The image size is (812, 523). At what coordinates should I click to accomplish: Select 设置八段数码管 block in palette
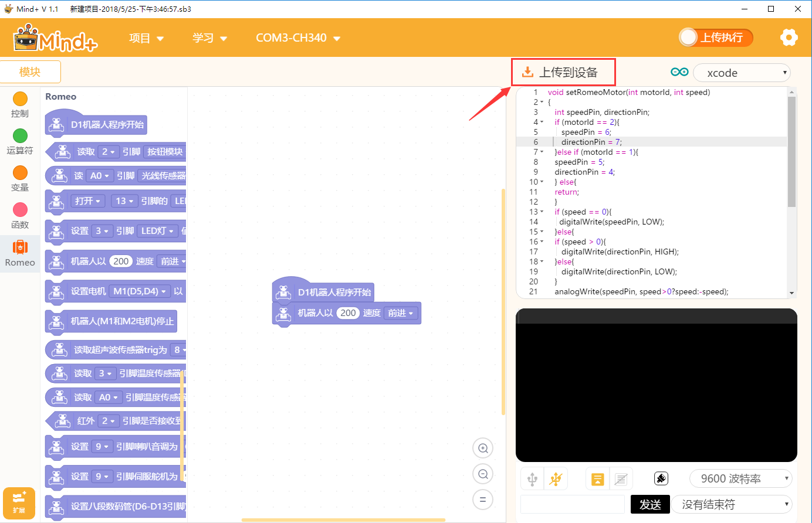pos(116,506)
